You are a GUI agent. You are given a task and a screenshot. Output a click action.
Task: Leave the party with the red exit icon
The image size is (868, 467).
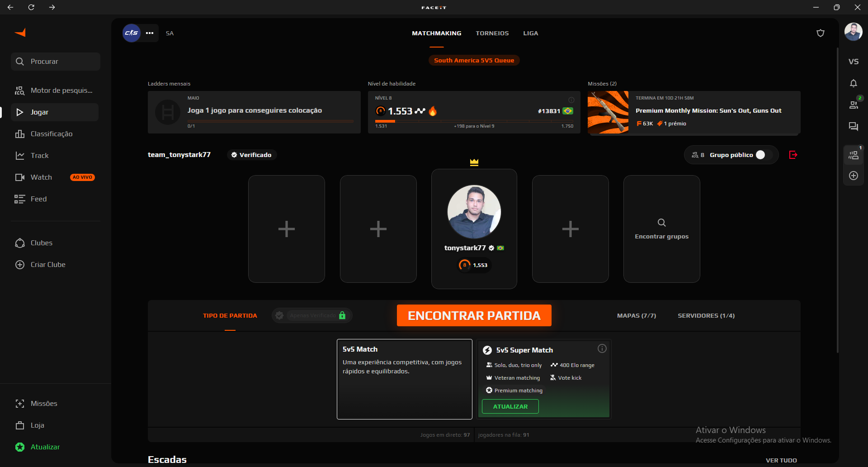click(793, 155)
